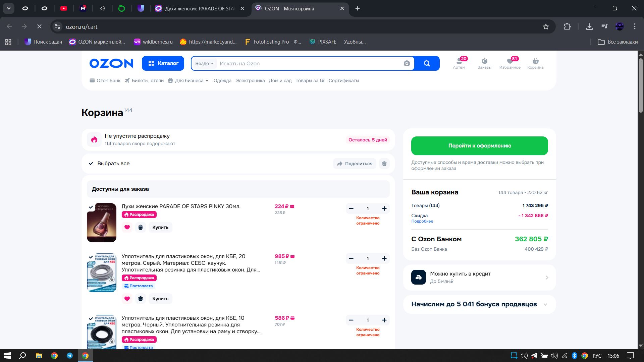The image size is (644, 362).
Task: Increase quantity of PARADE OF STARS perfume
Action: tap(384, 208)
